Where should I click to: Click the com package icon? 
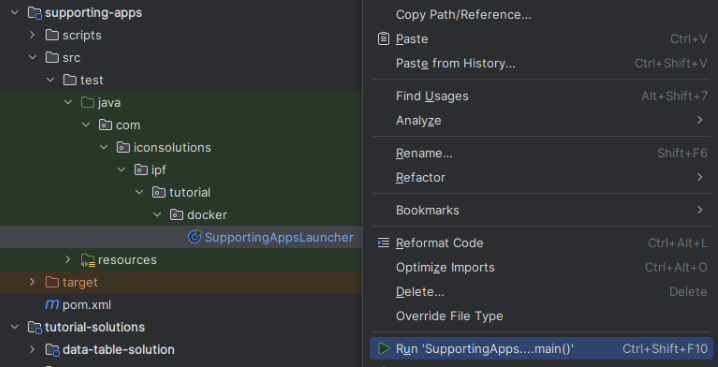105,125
